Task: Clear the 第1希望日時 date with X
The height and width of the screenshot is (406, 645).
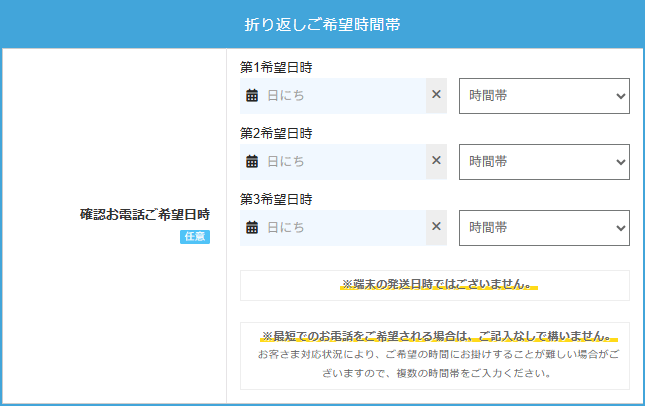Action: tap(436, 96)
